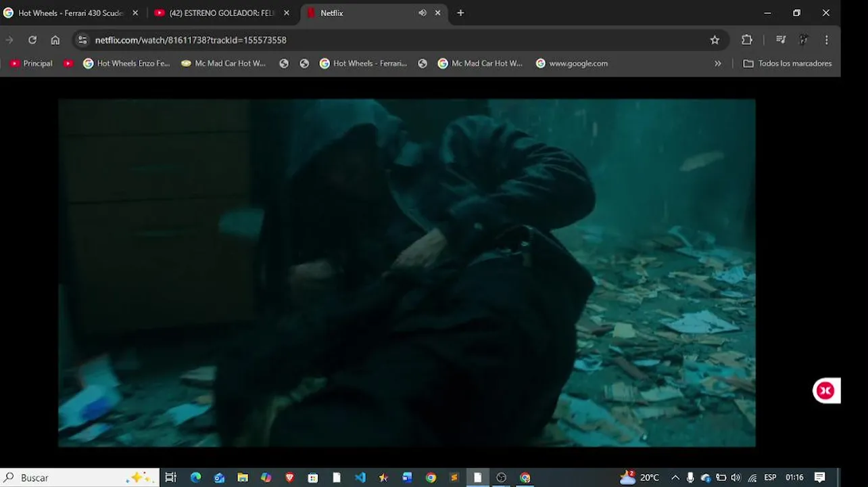Open the Todos los marcadores folder

(788, 64)
